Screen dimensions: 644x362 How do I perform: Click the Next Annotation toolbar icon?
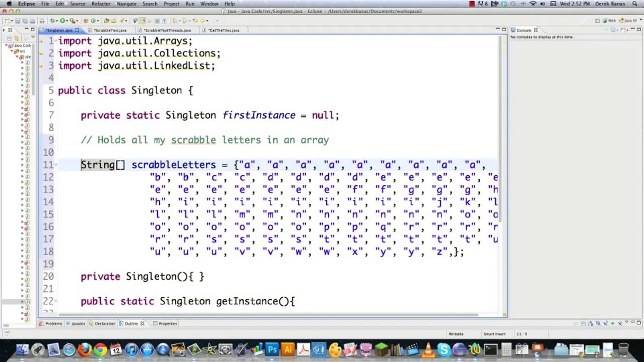point(175,21)
